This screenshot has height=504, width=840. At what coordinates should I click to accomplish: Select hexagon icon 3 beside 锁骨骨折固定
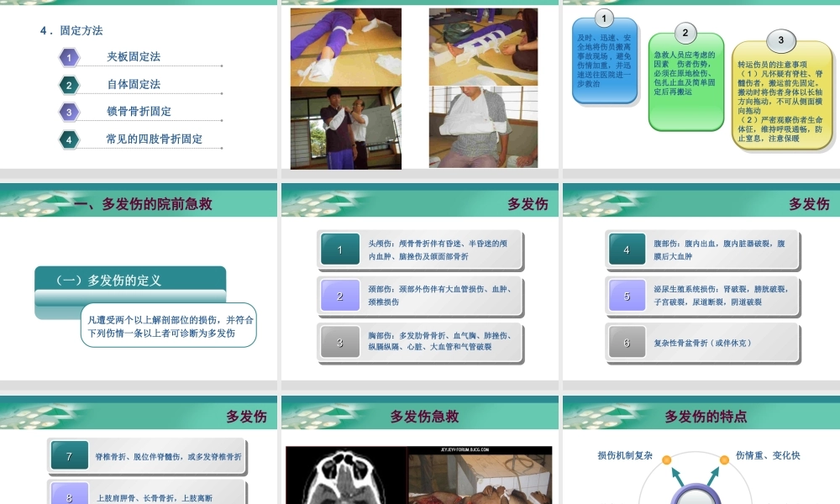pos(69,113)
